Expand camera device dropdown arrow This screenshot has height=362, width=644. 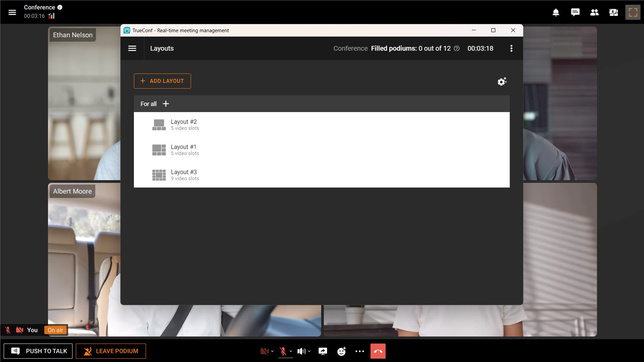(272, 351)
